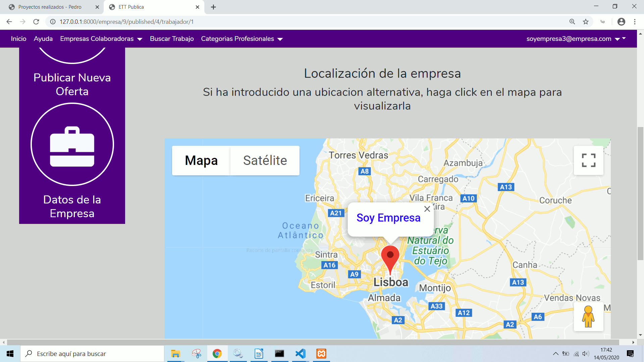The height and width of the screenshot is (362, 644).
Task: Open the network status tray icon
Action: pyautogui.click(x=576, y=354)
